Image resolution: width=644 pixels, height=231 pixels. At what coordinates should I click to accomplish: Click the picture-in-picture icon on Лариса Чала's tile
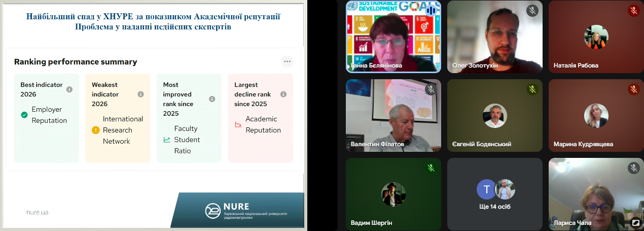pos(635,222)
